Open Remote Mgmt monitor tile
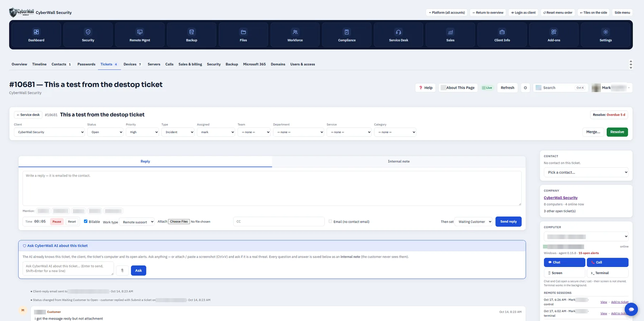This screenshot has height=321, width=644. tap(140, 35)
